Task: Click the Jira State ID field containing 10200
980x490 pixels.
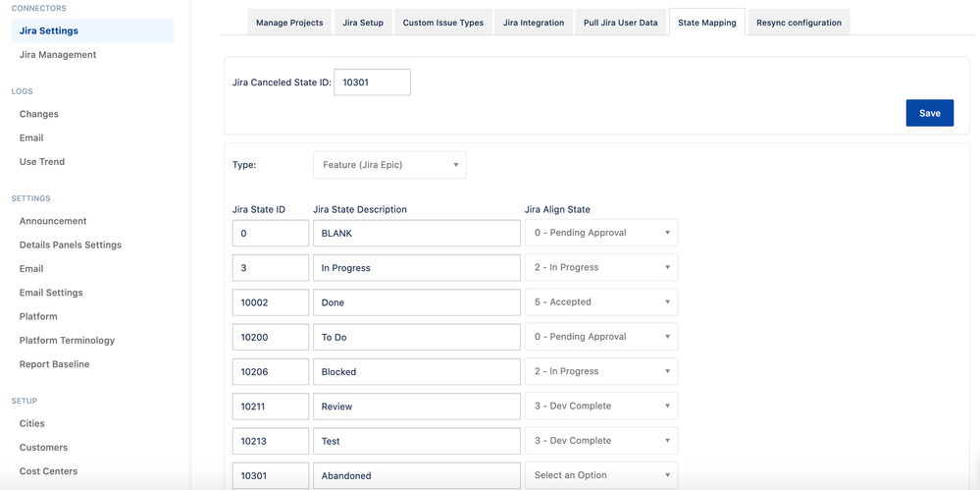Action: 271,337
